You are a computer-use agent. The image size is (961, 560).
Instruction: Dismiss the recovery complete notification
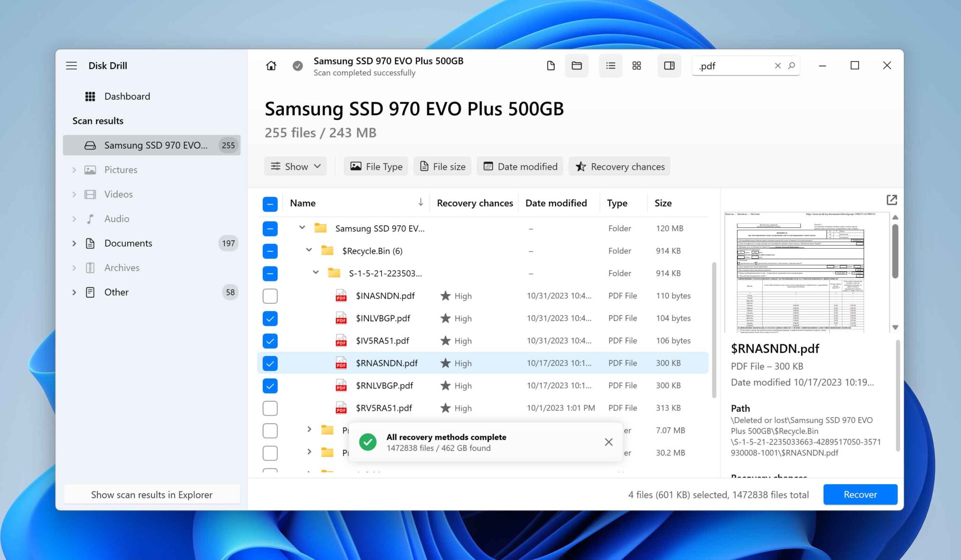click(609, 442)
